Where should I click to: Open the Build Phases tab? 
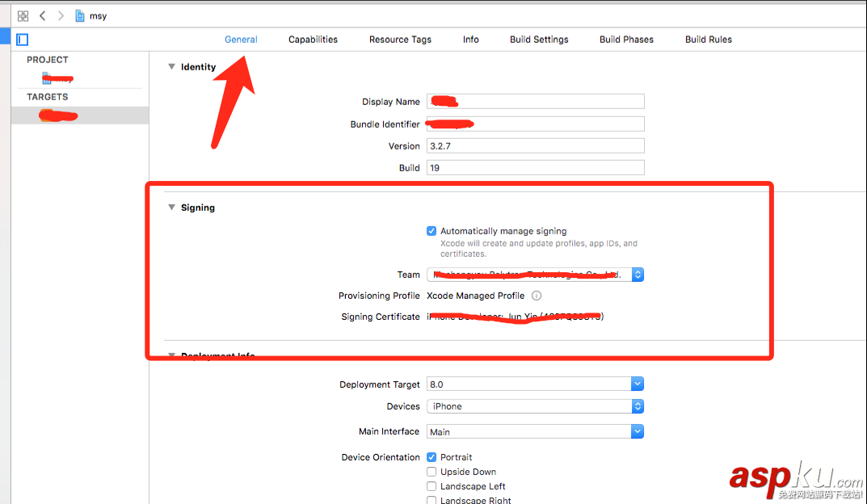626,40
